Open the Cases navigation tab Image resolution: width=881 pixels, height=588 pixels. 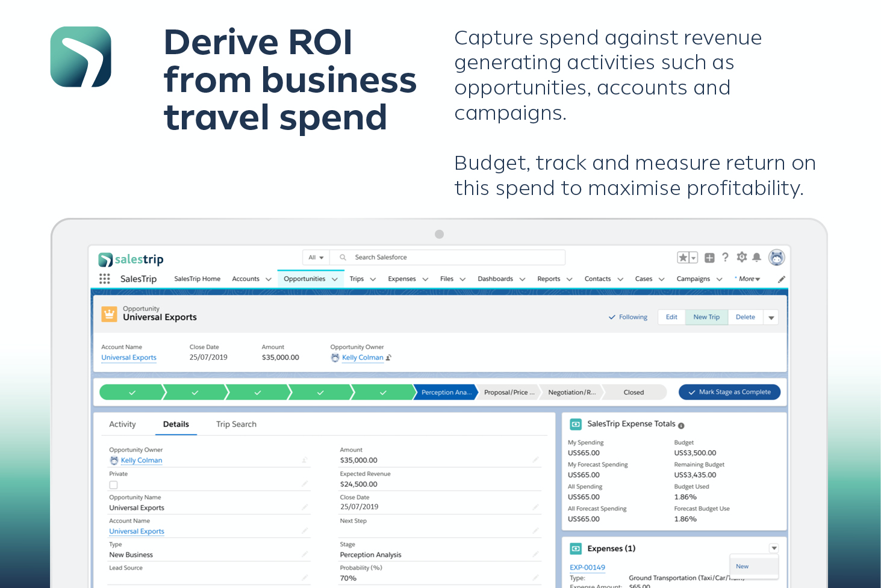point(644,279)
